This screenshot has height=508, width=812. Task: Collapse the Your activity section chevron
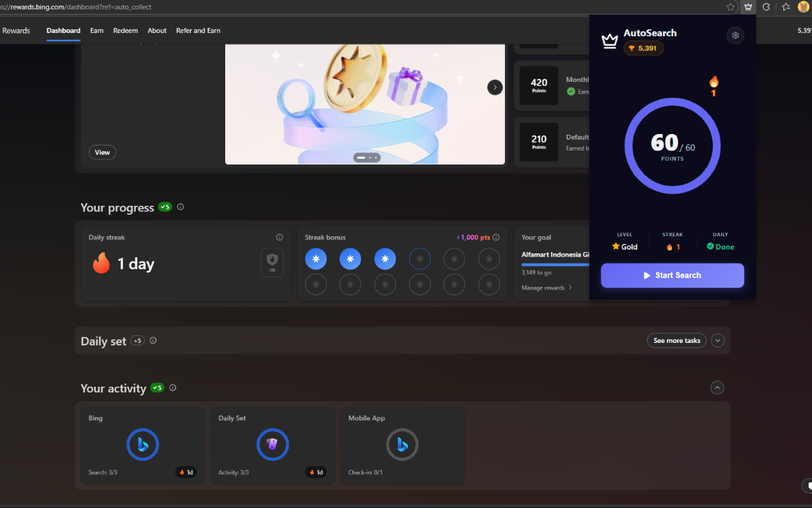(717, 387)
